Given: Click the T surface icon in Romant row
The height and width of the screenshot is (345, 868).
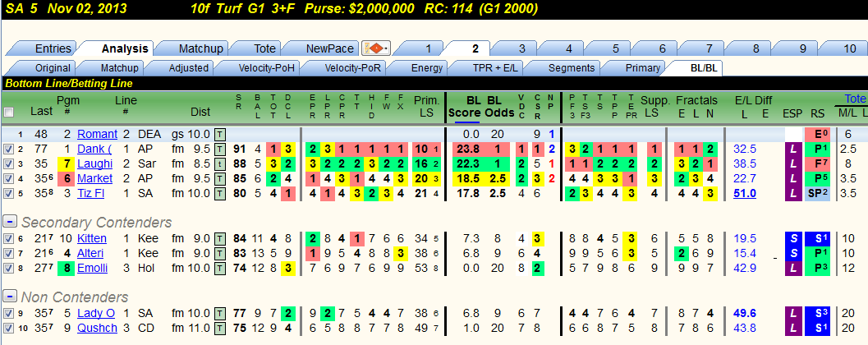Looking at the screenshot, I should (x=220, y=134).
